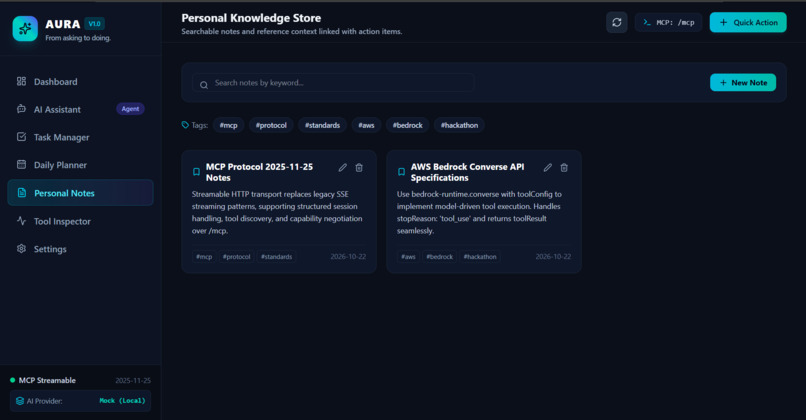Click the Tool Inspector pulse icon
Screen dimensions: 806x420
click(x=21, y=221)
